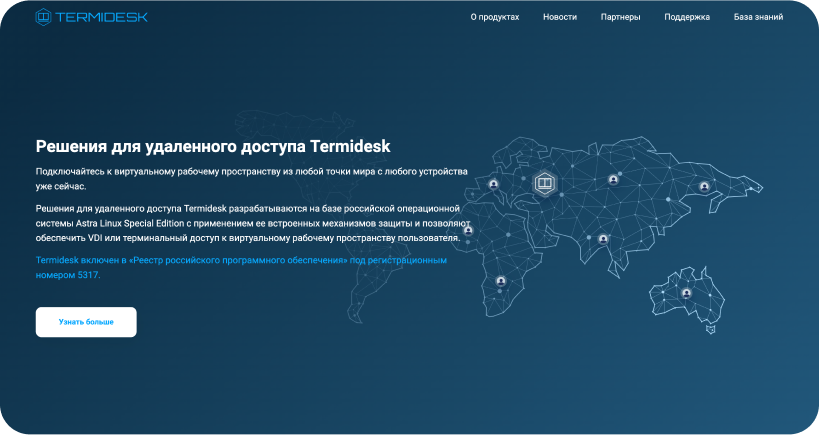Click the user icon on India
Screen dimensions: 819x435
[603, 239]
